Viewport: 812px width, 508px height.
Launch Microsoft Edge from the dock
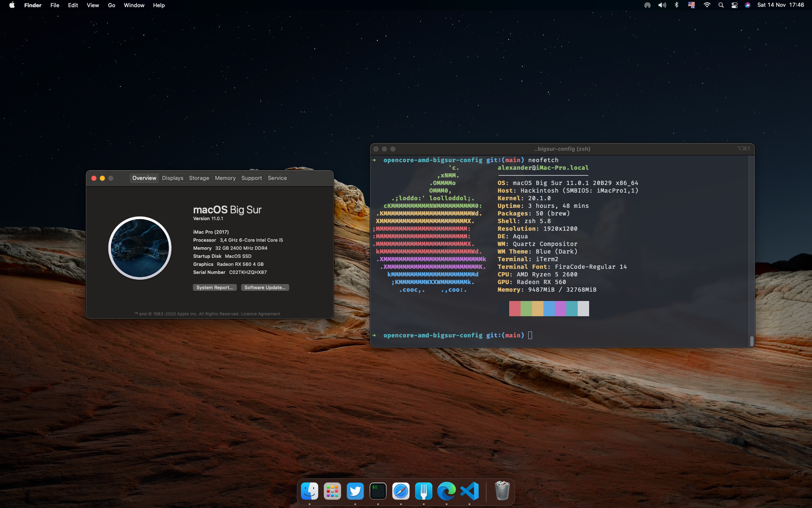pyautogui.click(x=447, y=491)
